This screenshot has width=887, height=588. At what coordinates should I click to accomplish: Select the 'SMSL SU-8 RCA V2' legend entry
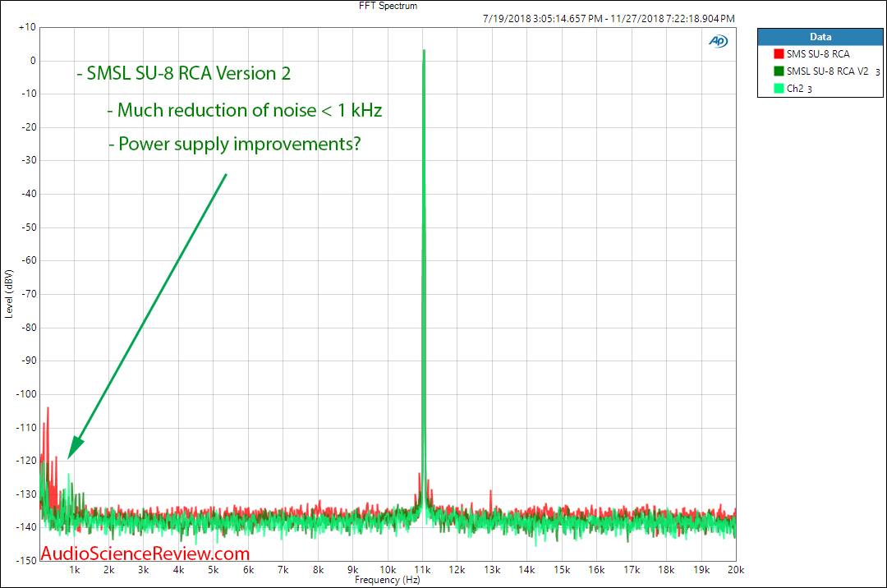click(x=827, y=71)
